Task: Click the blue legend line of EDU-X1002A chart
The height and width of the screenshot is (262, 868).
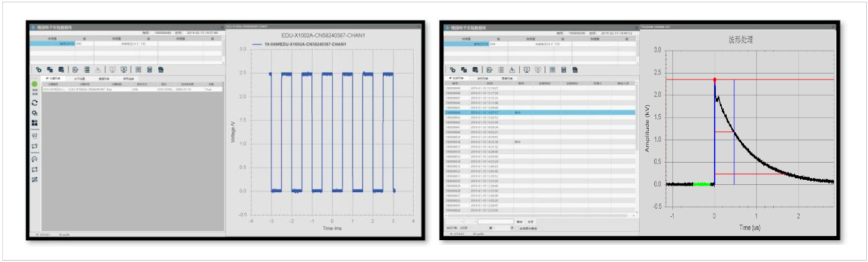Action: click(x=259, y=44)
